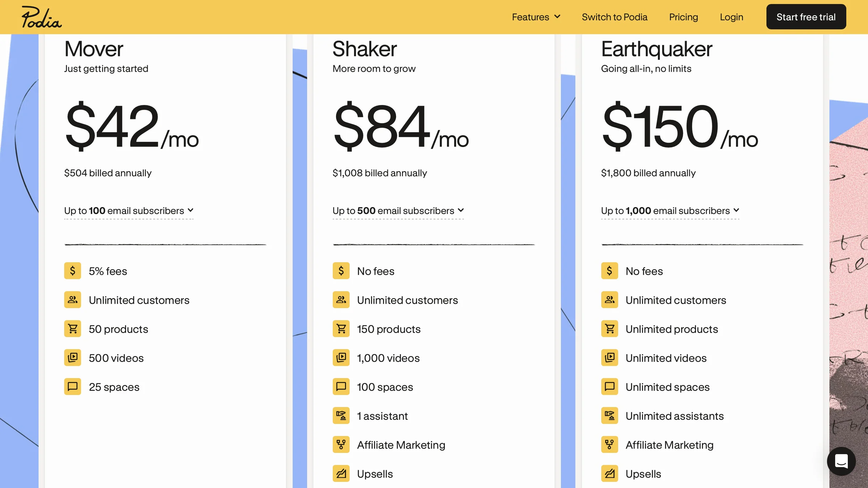Click the cart icon beside 50 products

tap(73, 329)
